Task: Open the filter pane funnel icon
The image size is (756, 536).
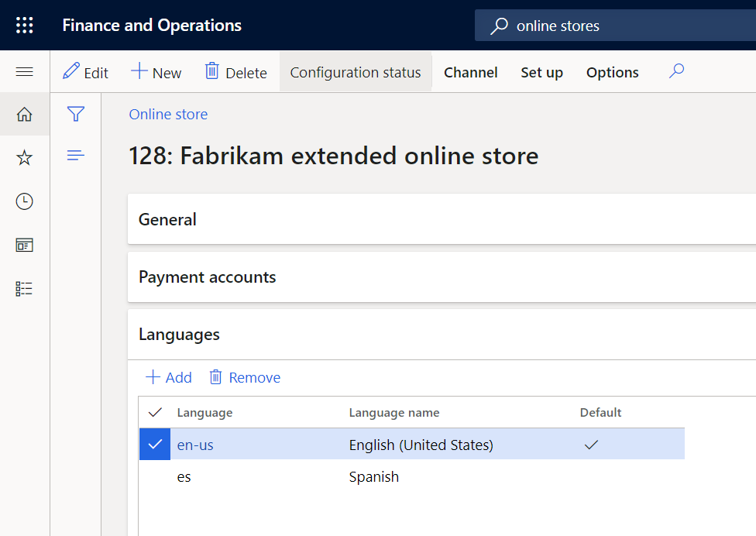Action: click(75, 113)
